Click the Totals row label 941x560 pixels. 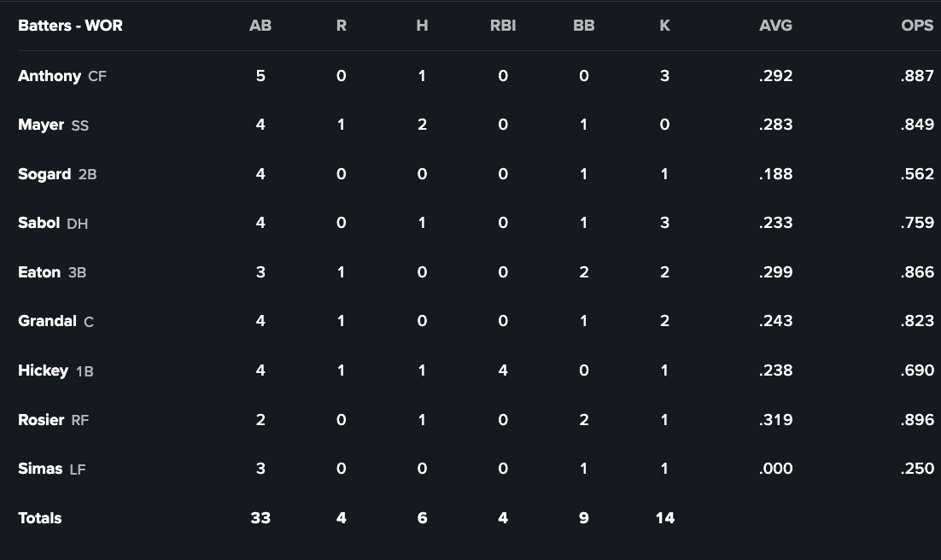pos(40,518)
